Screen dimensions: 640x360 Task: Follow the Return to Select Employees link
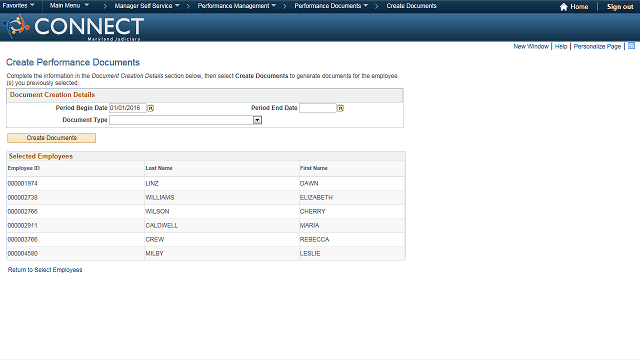click(x=45, y=270)
